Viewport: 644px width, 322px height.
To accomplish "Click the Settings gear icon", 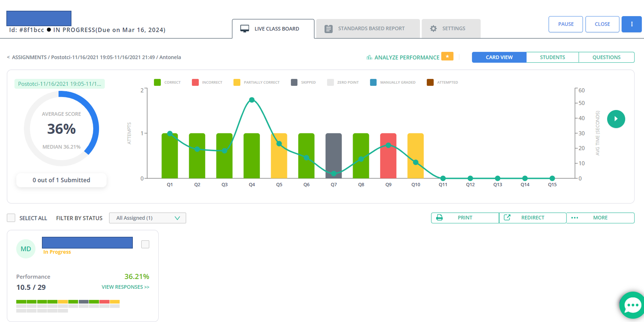I will tap(433, 29).
